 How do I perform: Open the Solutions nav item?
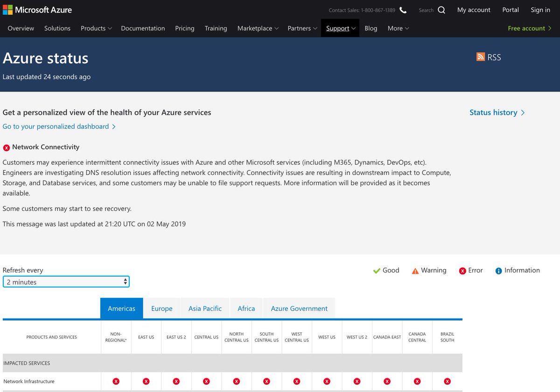coord(57,28)
